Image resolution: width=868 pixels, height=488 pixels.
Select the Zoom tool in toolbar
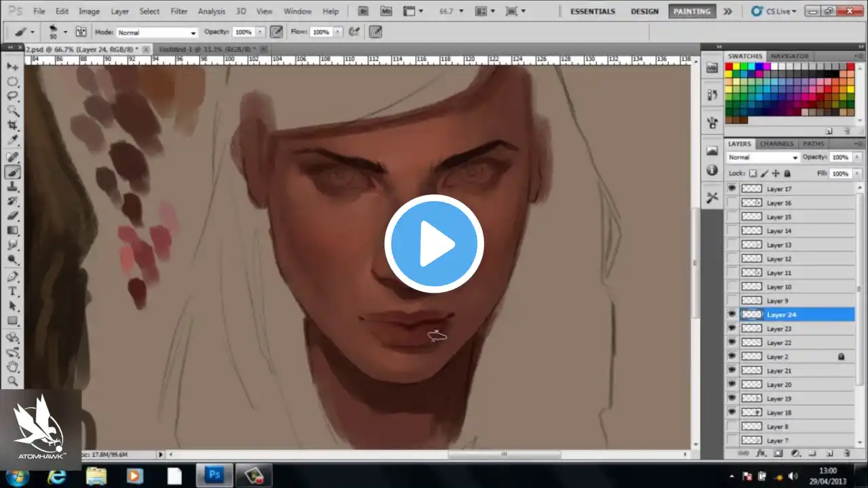12,381
